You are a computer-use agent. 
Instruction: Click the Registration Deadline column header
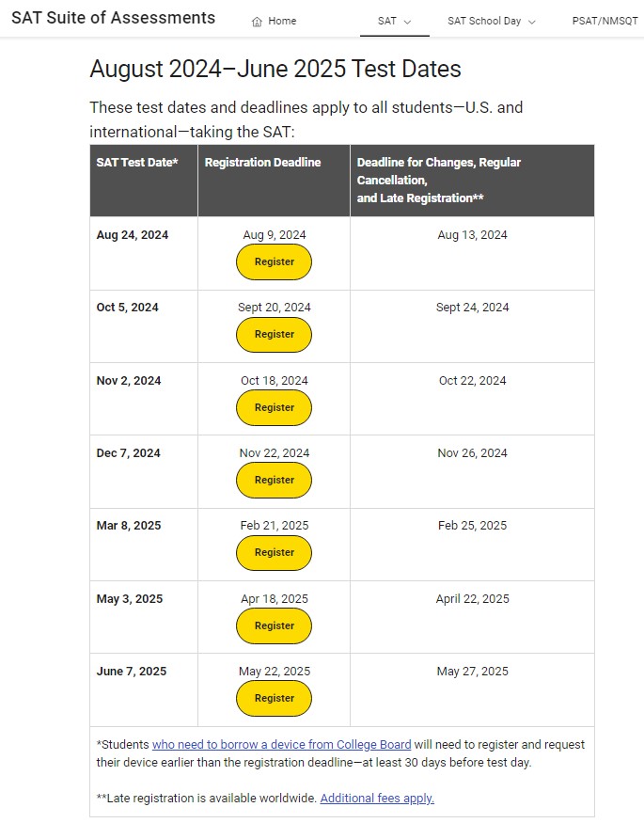pyautogui.click(x=262, y=163)
